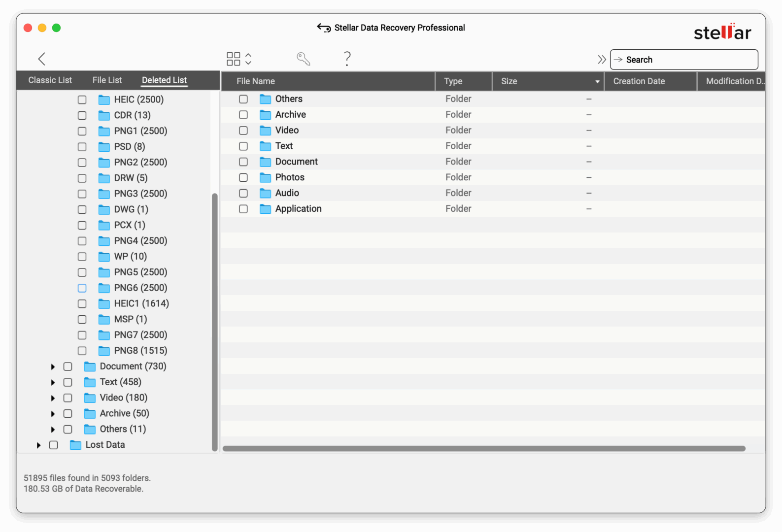Click the HEIC1 (1614) folder icon
The height and width of the screenshot is (532, 782).
pyautogui.click(x=104, y=304)
